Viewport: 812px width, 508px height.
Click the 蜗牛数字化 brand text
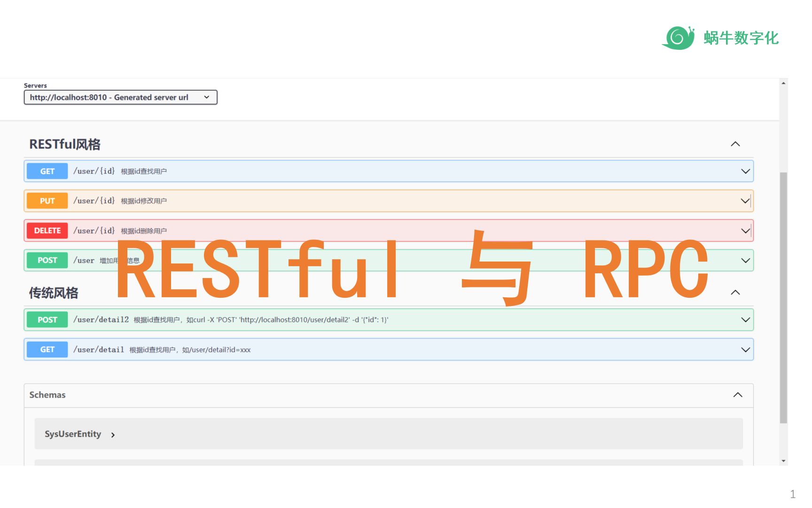741,38
